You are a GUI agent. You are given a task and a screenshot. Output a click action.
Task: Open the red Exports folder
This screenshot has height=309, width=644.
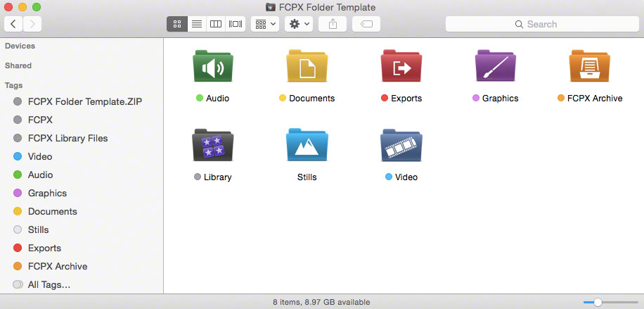pyautogui.click(x=401, y=66)
